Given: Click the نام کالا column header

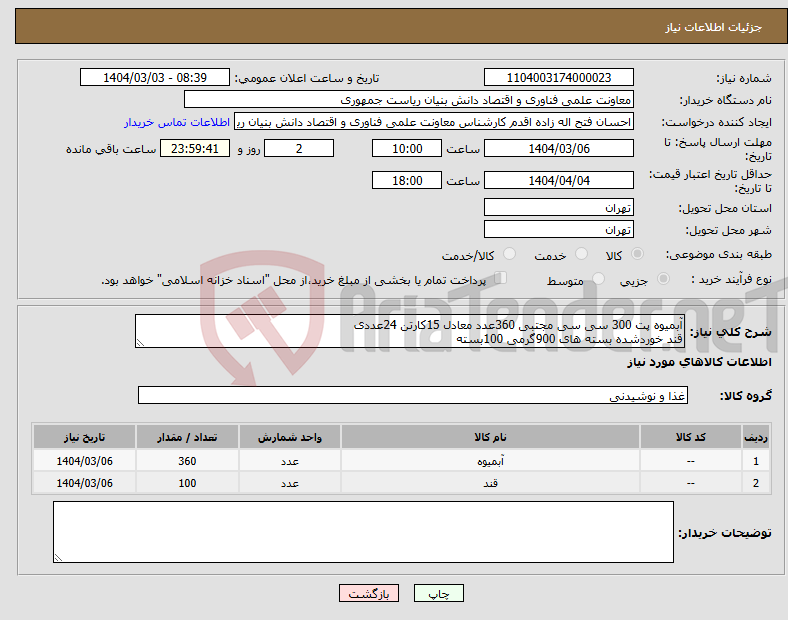Looking at the screenshot, I should [490, 437].
